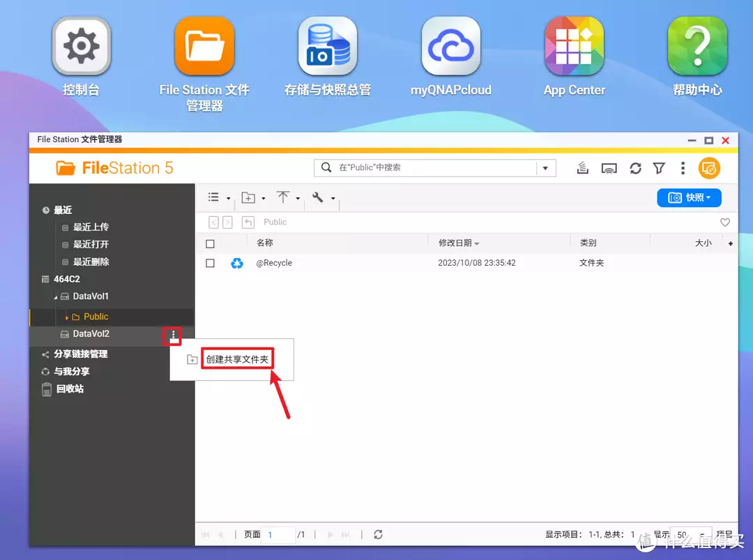Tick the @Recycle row checkbox
This screenshot has height=560, width=753.
pos(210,263)
